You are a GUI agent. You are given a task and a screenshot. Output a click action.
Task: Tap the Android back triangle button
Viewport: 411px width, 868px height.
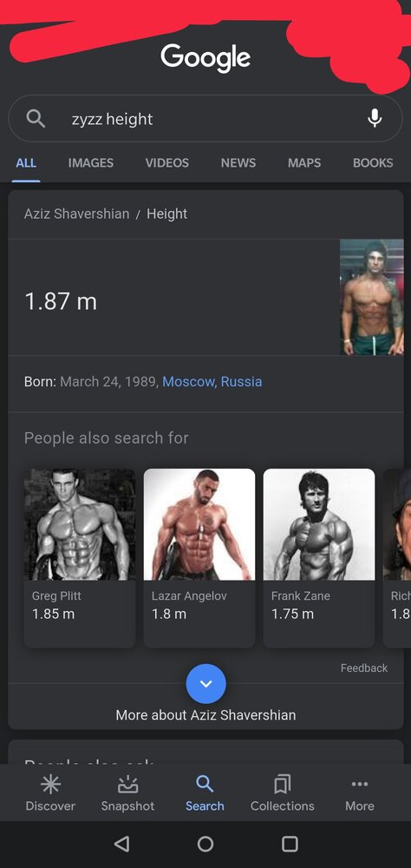tap(121, 844)
